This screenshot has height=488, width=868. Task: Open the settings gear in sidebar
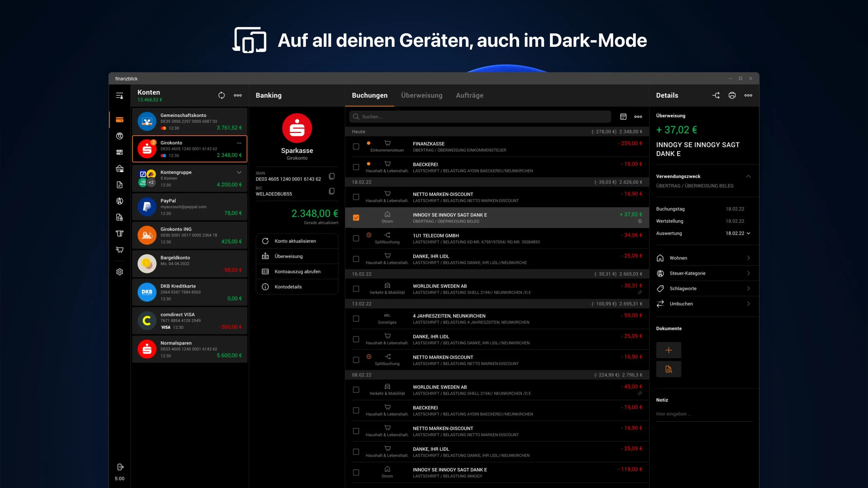[x=119, y=272]
